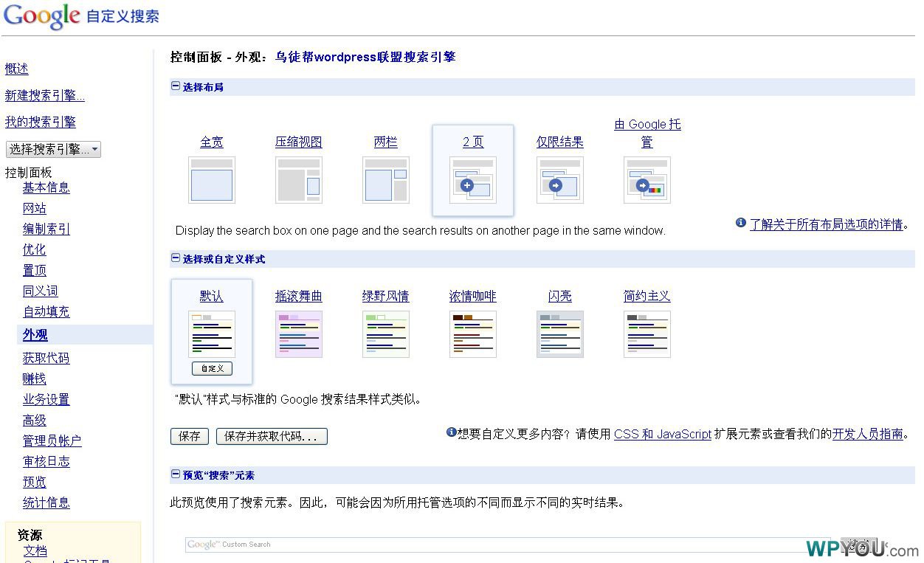Choose the 浓情咖啡 style preview icon
This screenshot has width=924, height=563.
point(473,334)
